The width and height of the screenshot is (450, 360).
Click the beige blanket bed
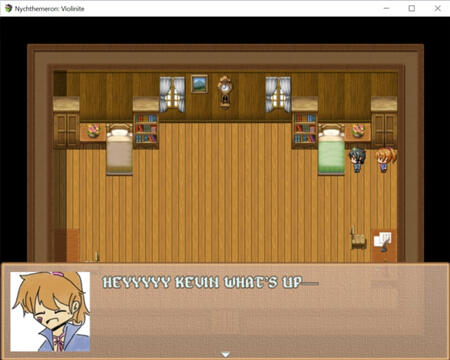pyautogui.click(x=119, y=149)
